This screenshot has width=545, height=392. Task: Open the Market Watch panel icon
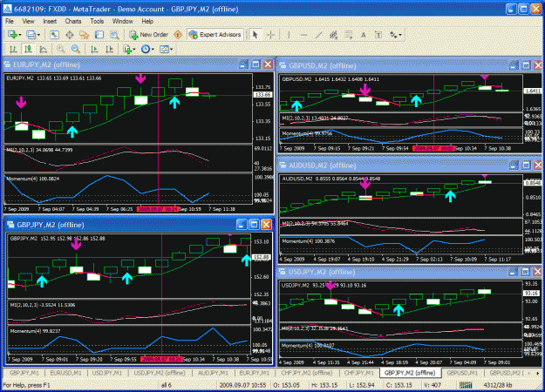54,35
